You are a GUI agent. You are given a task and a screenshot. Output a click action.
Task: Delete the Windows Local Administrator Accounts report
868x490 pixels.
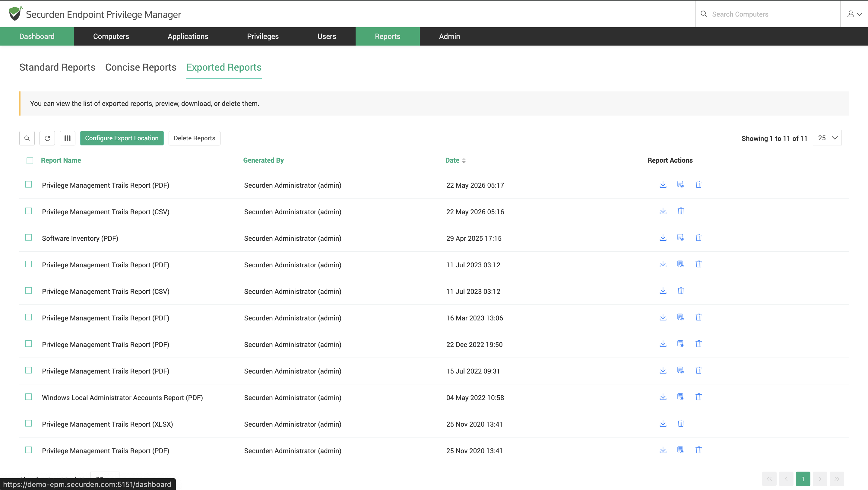(x=699, y=397)
